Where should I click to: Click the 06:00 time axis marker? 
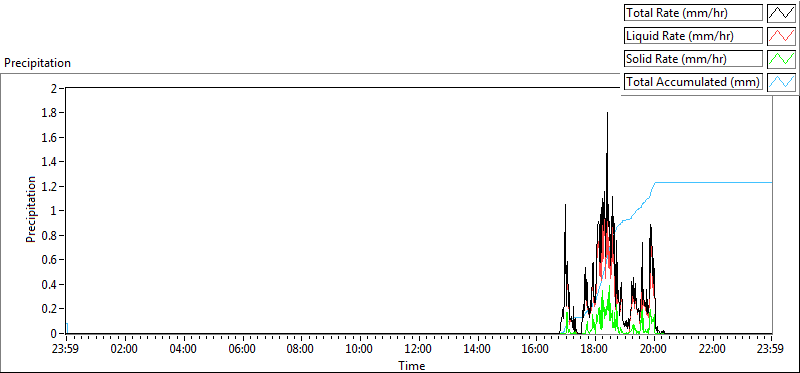pos(243,350)
